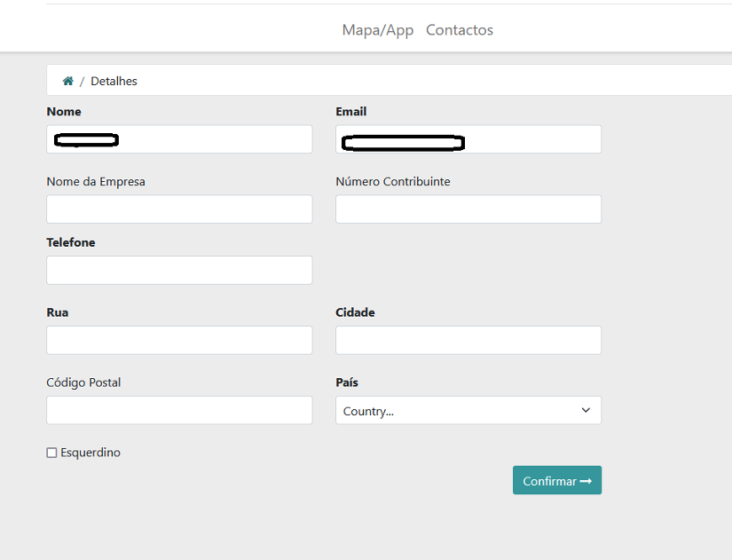Screen dimensions: 732x560
Task: Focus the Telefone input field
Action: click(179, 271)
